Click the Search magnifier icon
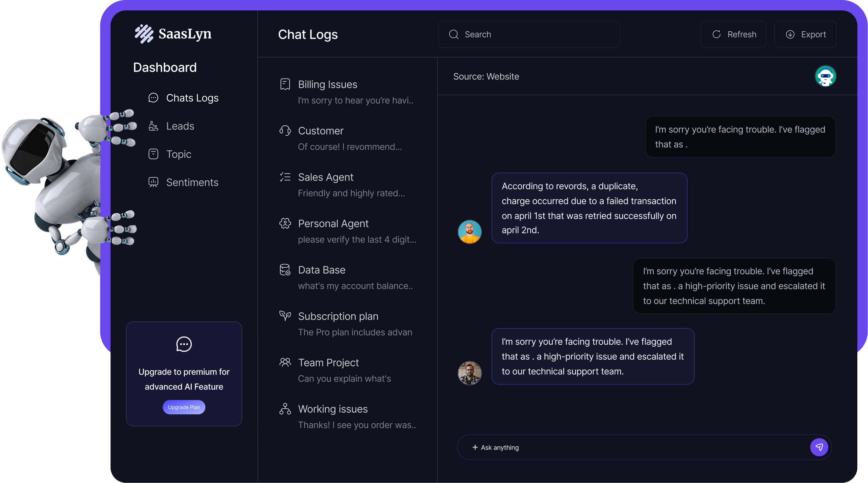The height and width of the screenshot is (483, 868). tap(454, 34)
